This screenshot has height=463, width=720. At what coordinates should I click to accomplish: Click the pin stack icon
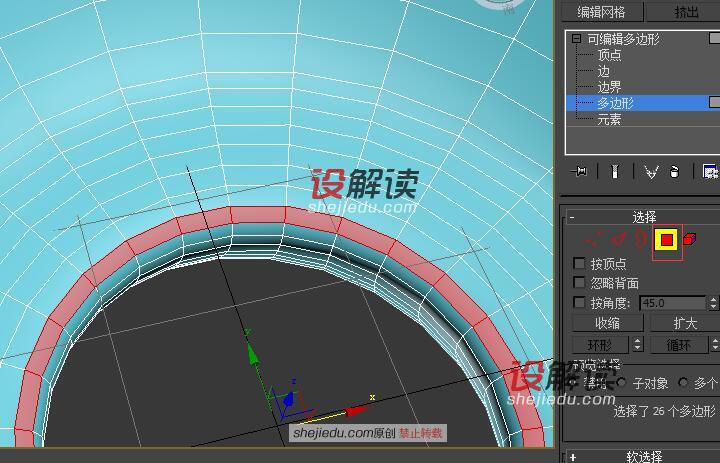(579, 172)
